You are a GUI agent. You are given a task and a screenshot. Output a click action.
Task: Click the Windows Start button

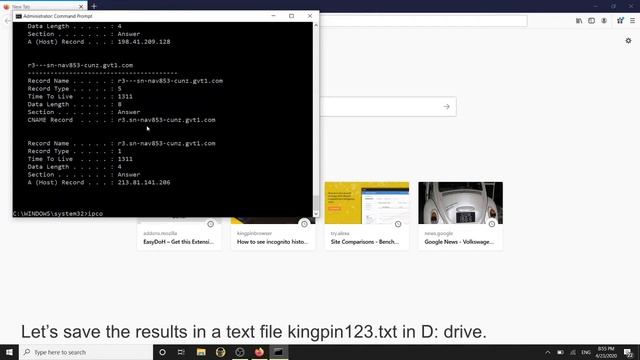pyautogui.click(x=9, y=352)
